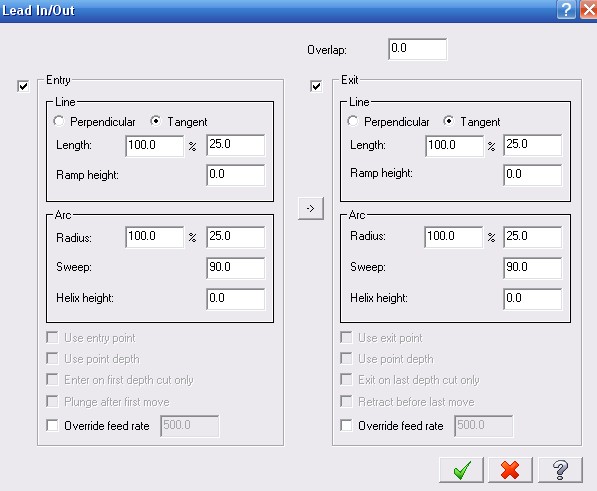
Task: Click Entry Ramp height field
Action: pos(236,175)
